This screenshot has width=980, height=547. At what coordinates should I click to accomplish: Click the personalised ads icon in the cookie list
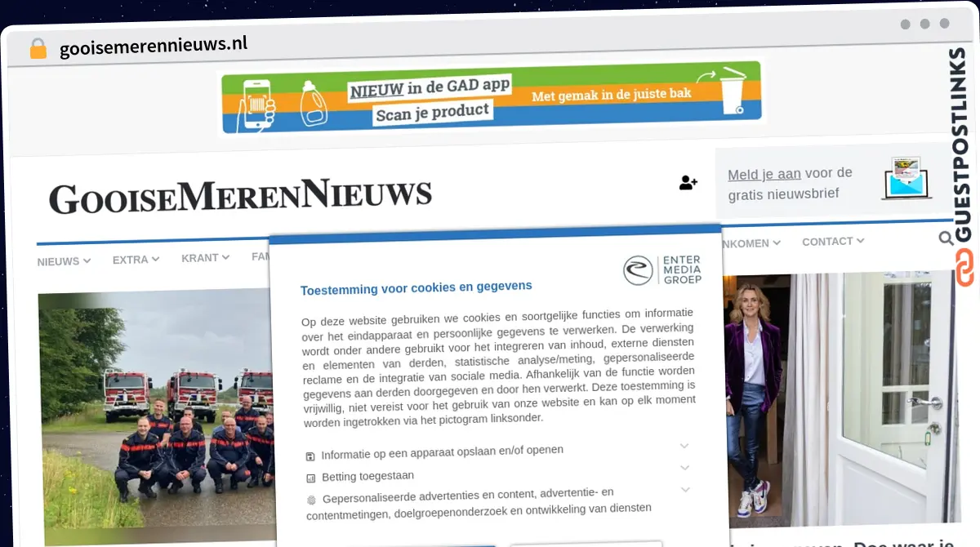(311, 500)
